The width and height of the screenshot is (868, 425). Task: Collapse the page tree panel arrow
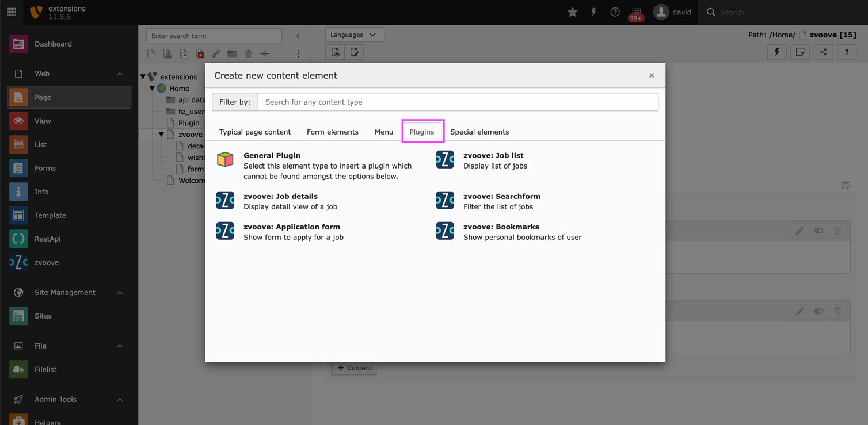[298, 36]
